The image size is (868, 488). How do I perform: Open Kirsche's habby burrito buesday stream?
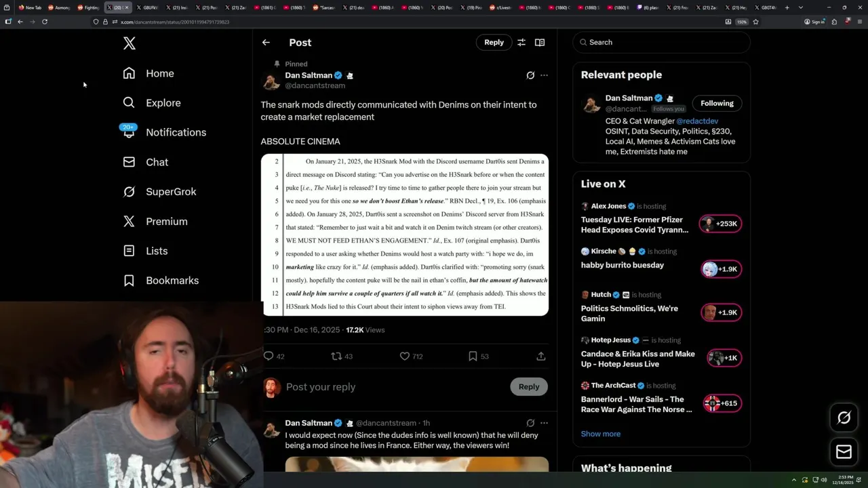click(x=623, y=265)
